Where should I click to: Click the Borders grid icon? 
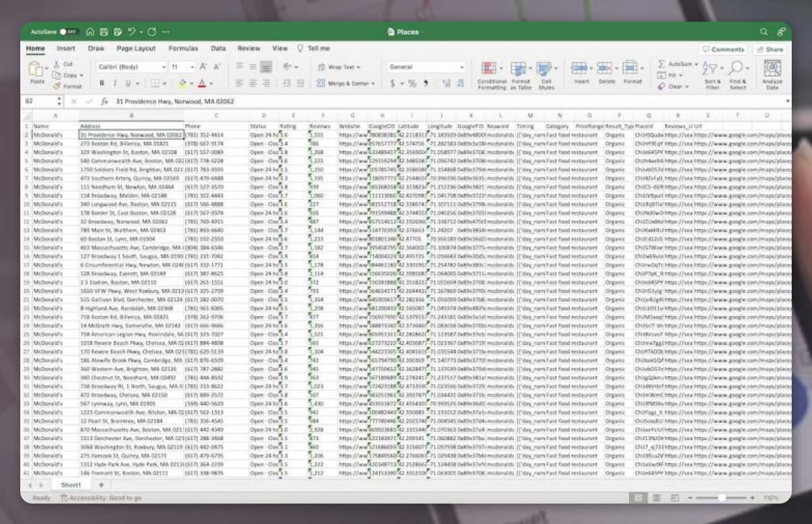click(x=155, y=83)
